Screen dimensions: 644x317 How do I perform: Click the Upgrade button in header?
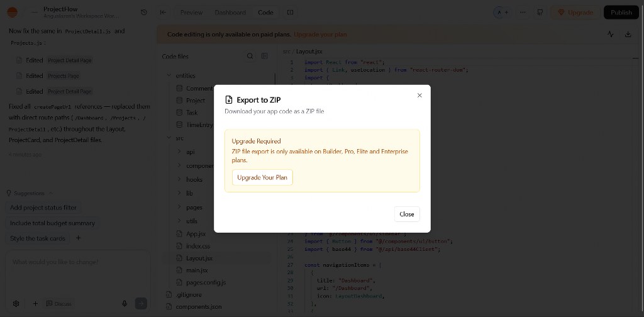pyautogui.click(x=575, y=13)
